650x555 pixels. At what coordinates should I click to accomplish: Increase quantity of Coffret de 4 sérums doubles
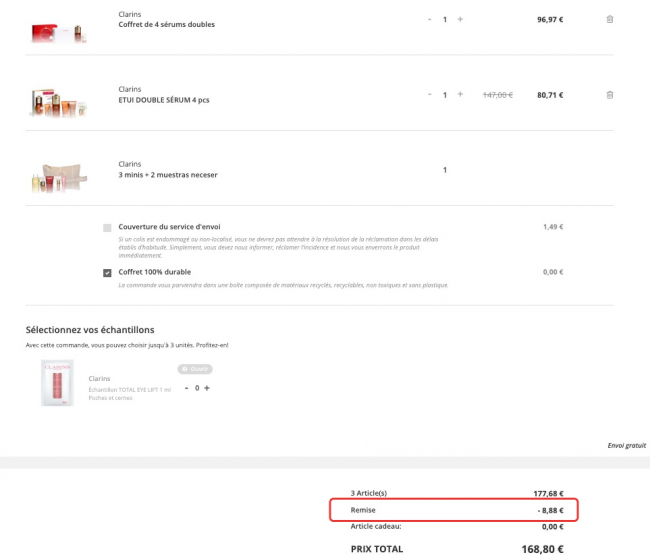tap(460, 19)
